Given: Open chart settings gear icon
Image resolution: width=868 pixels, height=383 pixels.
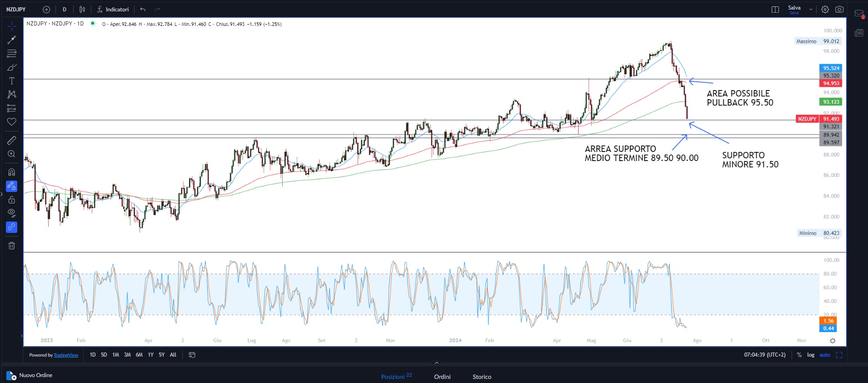Looking at the screenshot, I should pyautogui.click(x=825, y=10).
